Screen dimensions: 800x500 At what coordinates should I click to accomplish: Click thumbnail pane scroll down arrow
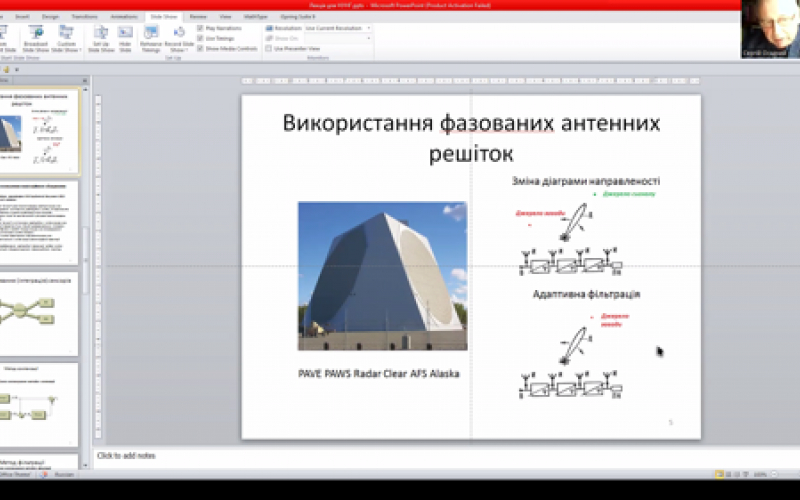coord(85,465)
